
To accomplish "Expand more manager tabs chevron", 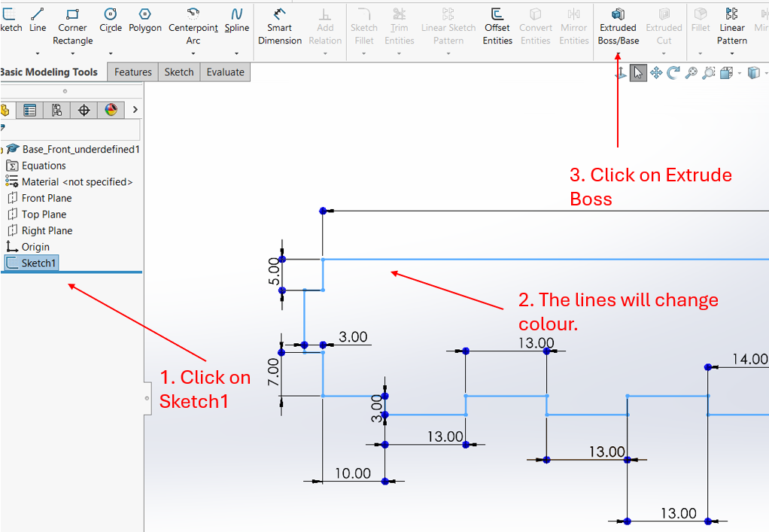I will pos(135,110).
